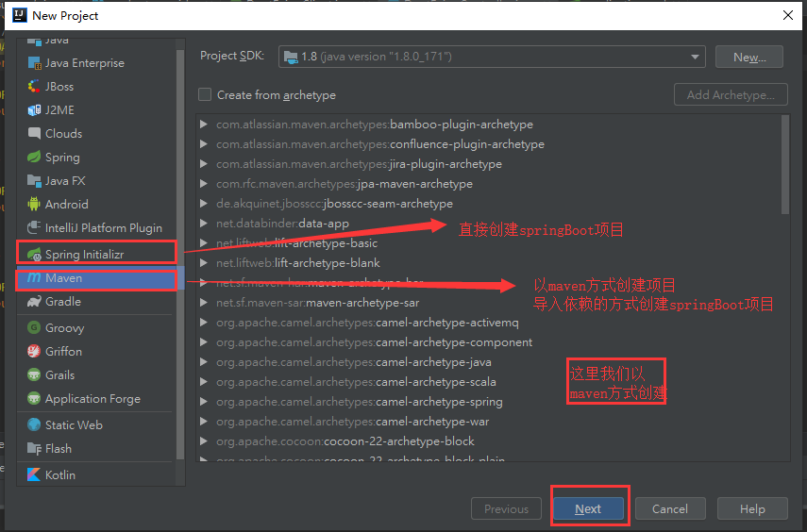Open the Project SDK dropdown arrow

pyautogui.click(x=695, y=57)
